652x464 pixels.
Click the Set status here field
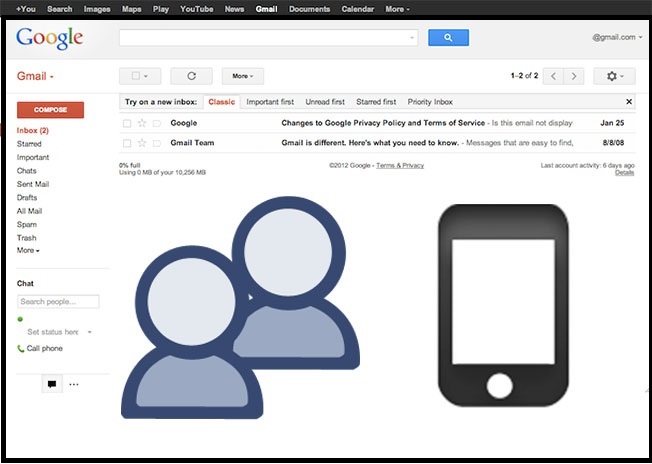pos(53,332)
